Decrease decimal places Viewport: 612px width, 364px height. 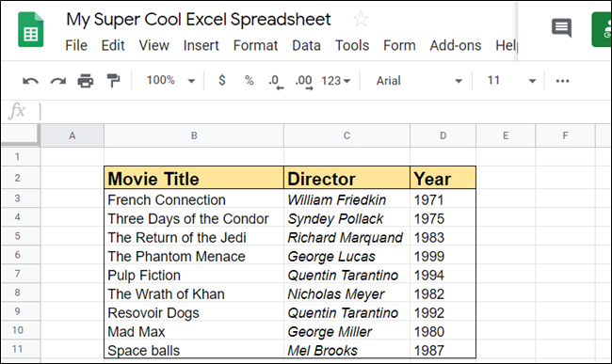(x=276, y=82)
